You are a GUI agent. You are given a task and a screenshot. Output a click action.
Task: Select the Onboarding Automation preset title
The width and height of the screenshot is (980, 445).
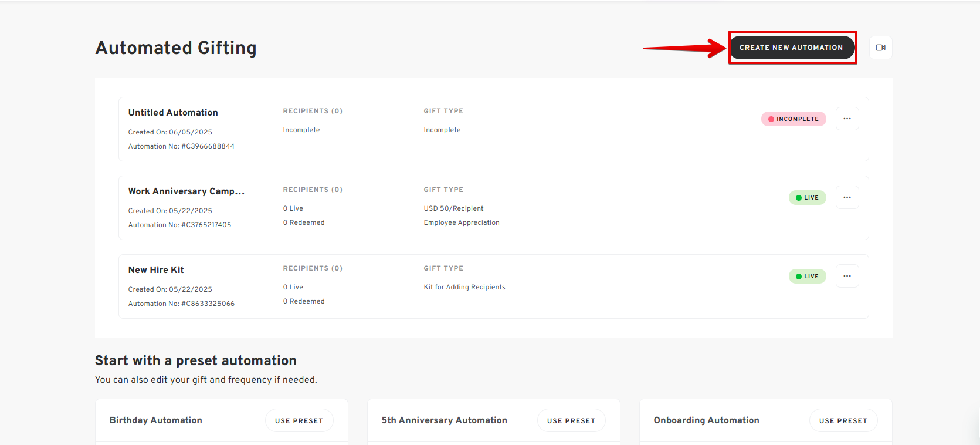click(706, 420)
